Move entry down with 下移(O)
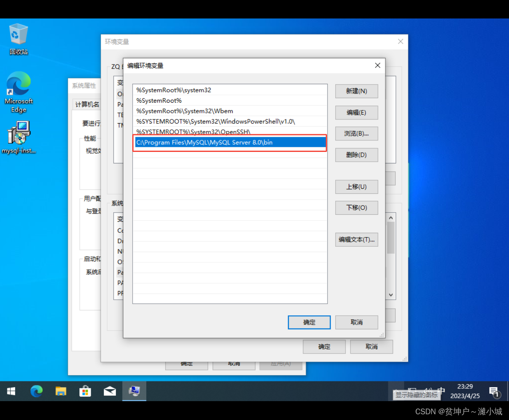509x420 pixels. click(x=357, y=208)
